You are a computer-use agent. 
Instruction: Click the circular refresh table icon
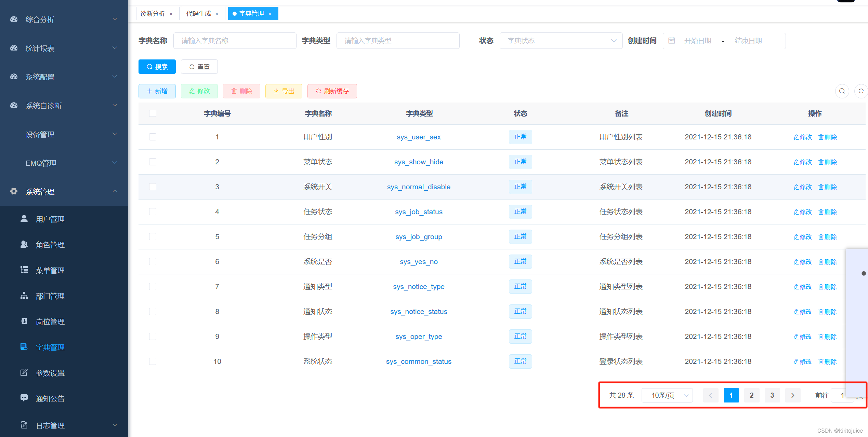(x=861, y=91)
